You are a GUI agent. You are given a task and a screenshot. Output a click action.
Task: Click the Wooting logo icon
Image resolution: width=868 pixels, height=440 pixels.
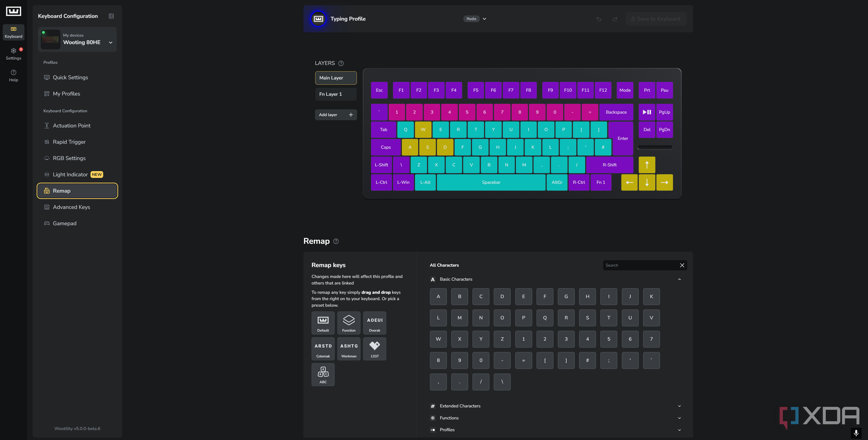14,11
